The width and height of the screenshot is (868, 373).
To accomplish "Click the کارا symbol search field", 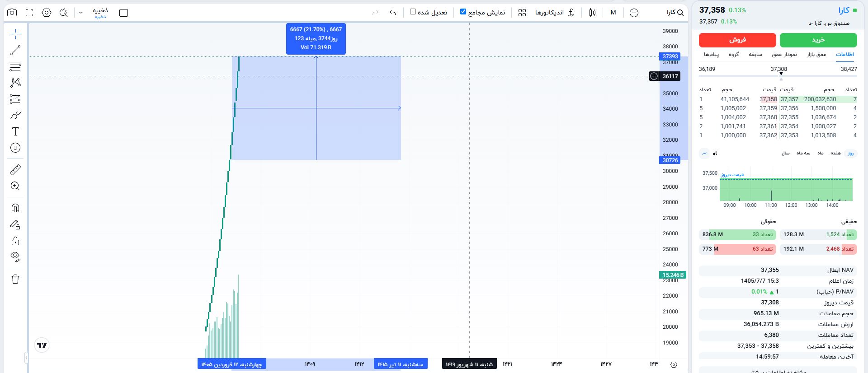I will (x=675, y=13).
